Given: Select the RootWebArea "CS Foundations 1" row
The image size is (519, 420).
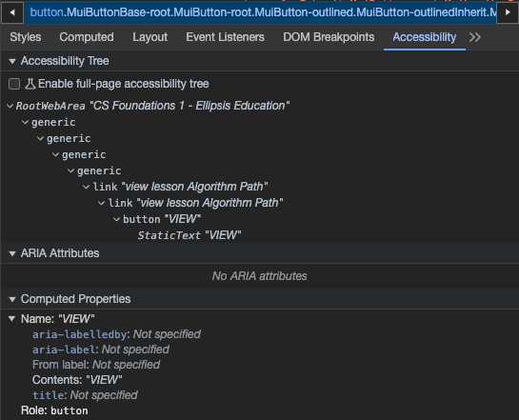Looking at the screenshot, I should point(152,106).
